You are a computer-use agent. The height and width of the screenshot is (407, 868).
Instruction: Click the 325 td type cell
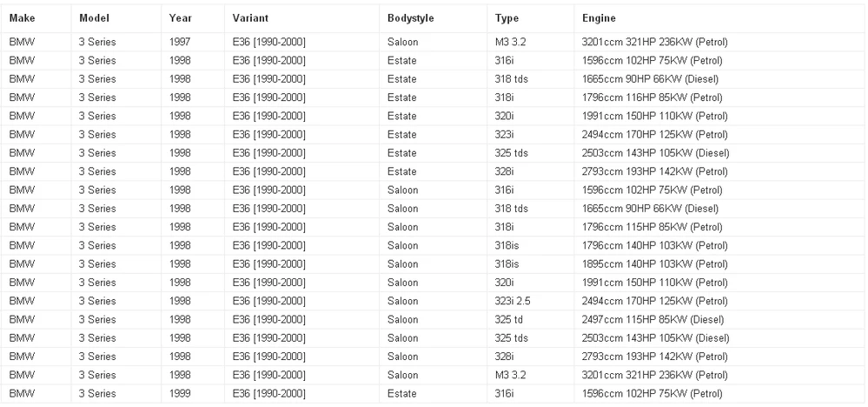(x=509, y=319)
